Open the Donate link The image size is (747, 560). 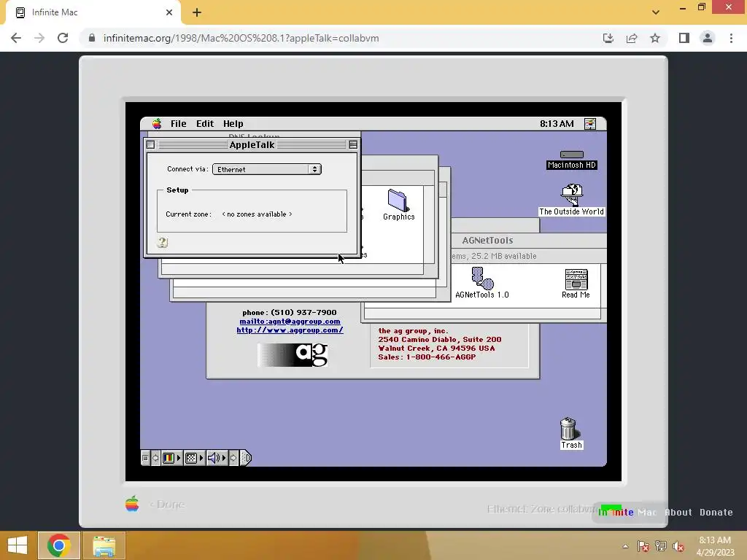(x=716, y=513)
